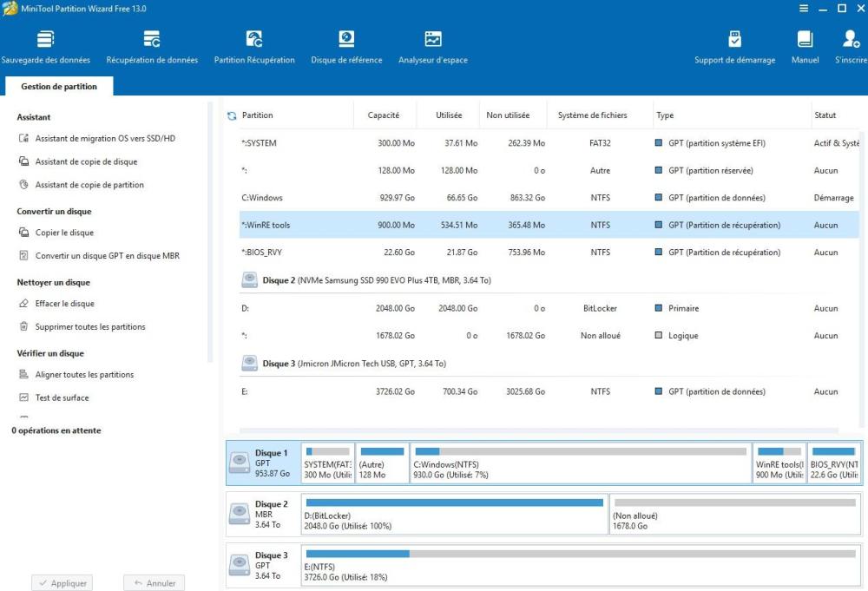This screenshot has height=591, width=868.
Task: Open Sauvegarde des données tool
Action: click(45, 48)
